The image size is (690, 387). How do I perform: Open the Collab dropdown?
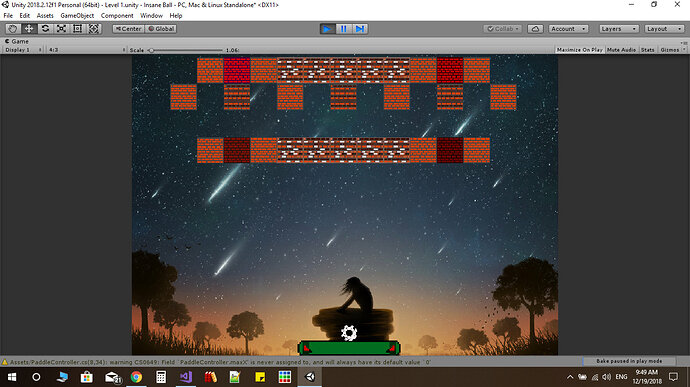[x=503, y=29]
